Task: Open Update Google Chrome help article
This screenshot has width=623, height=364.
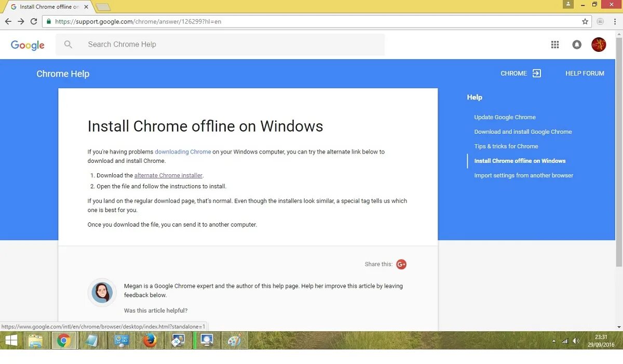Action: coord(505,117)
